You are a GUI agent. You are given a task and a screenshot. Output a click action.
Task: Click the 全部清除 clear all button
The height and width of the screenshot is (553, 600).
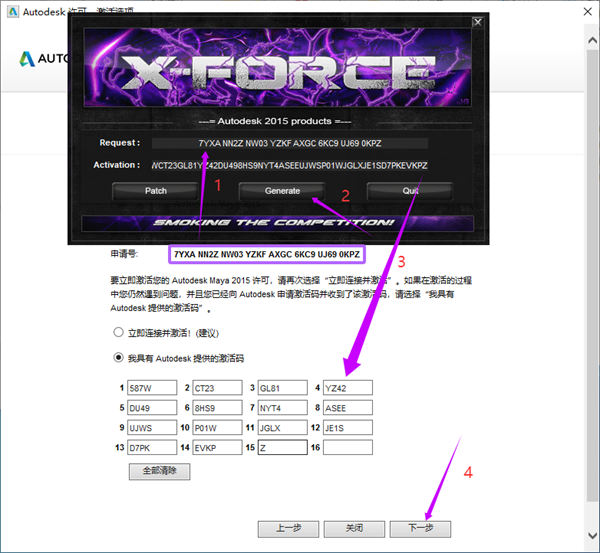tap(159, 471)
